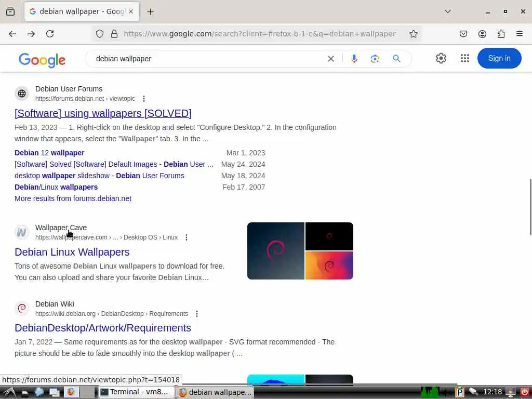Clear the search query with X
This screenshot has height=399, width=532.
[x=331, y=59]
